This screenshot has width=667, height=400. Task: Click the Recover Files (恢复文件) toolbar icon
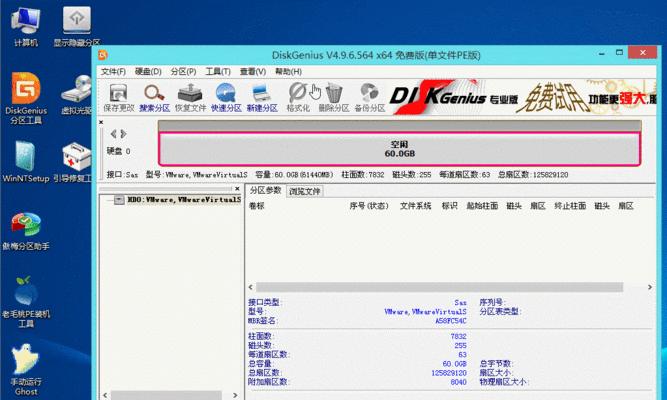(x=190, y=98)
